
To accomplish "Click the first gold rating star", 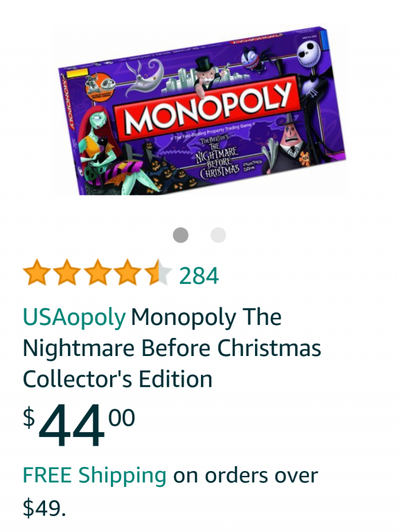I will (x=37, y=272).
